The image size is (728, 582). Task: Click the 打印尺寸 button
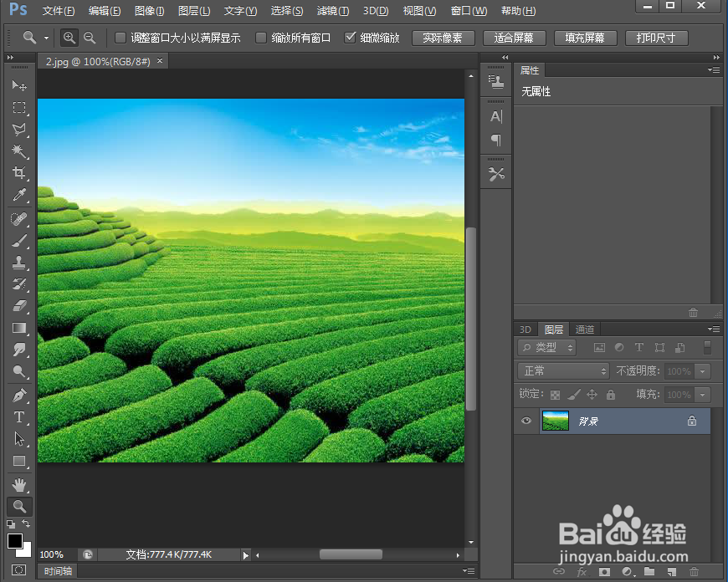click(x=656, y=38)
